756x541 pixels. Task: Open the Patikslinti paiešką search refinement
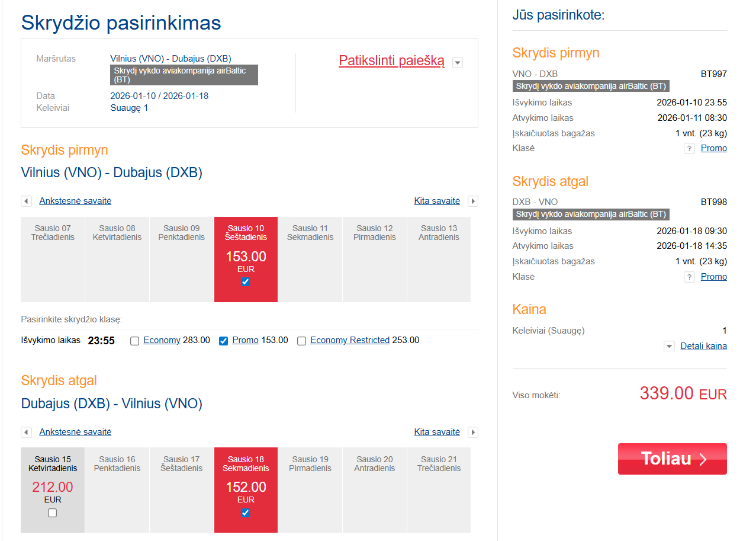pos(391,60)
